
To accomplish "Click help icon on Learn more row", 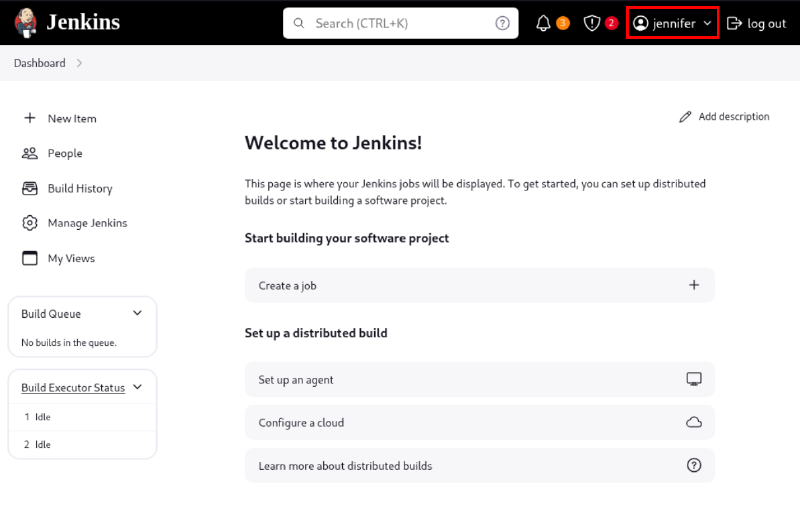I will [x=694, y=465].
